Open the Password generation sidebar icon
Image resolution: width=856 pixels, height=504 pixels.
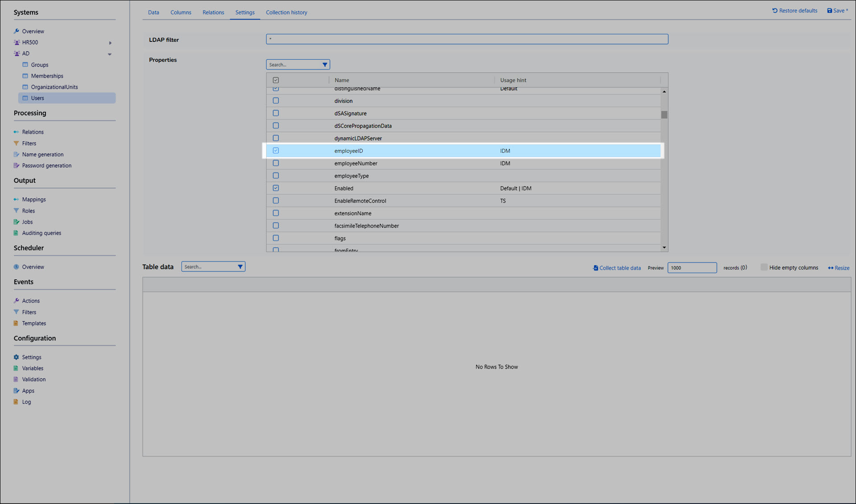(x=16, y=165)
